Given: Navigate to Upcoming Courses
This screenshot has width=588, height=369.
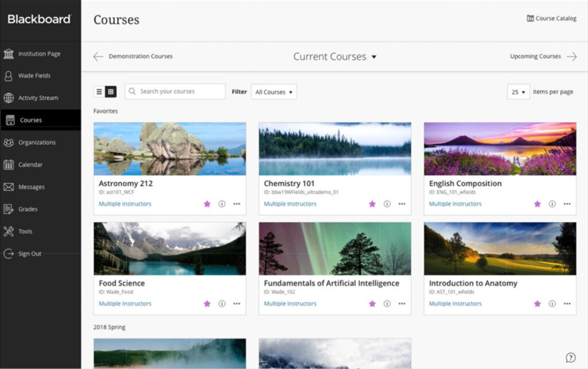Looking at the screenshot, I should [543, 56].
